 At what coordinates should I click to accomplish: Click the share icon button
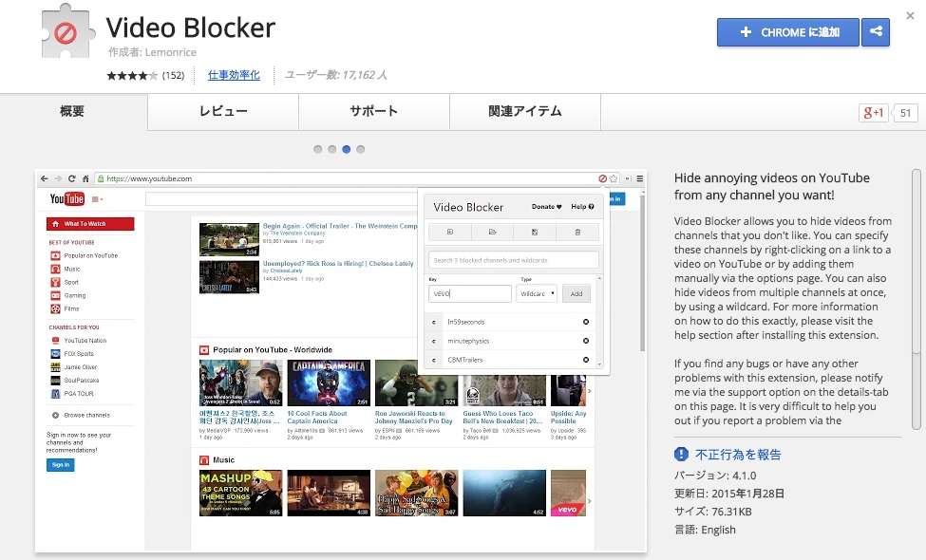(x=876, y=32)
